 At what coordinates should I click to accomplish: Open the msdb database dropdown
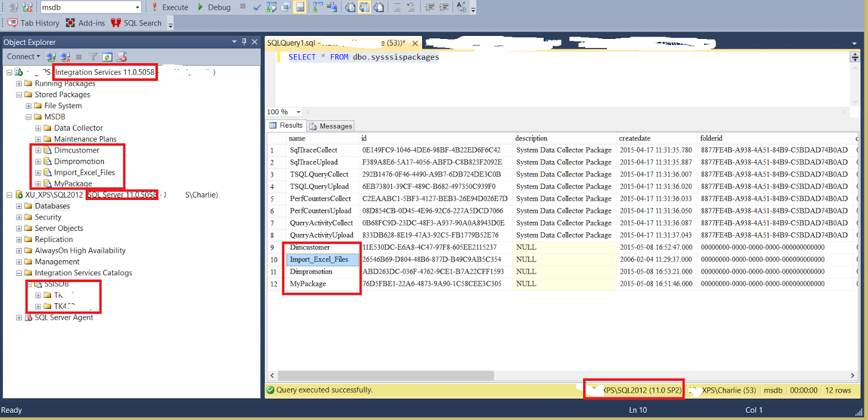click(x=138, y=7)
